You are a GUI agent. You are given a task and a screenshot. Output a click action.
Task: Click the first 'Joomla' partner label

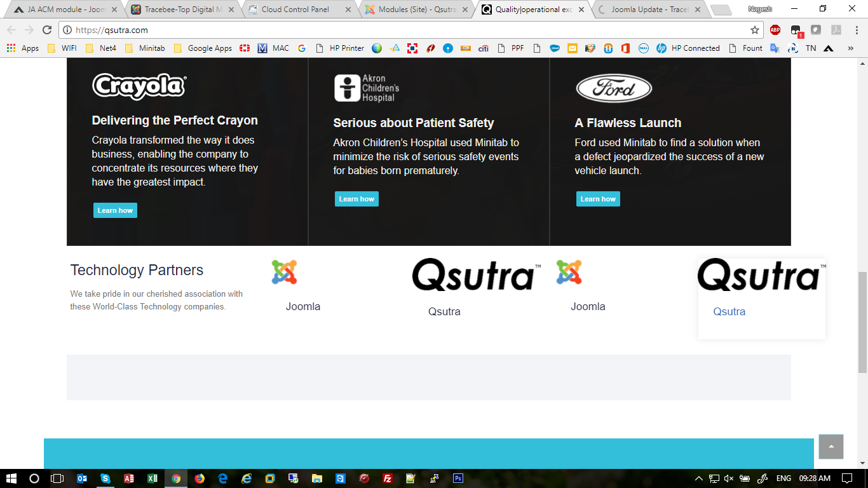tap(303, 306)
